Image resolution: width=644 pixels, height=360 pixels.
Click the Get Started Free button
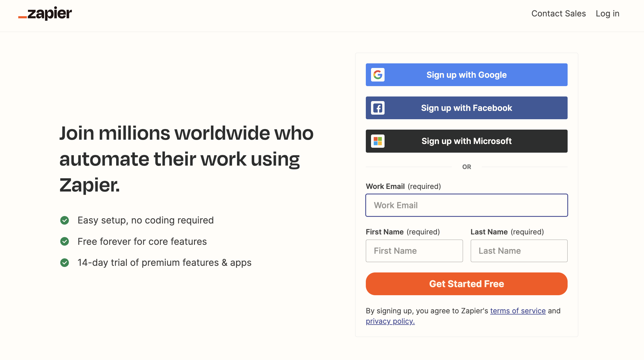tap(467, 284)
